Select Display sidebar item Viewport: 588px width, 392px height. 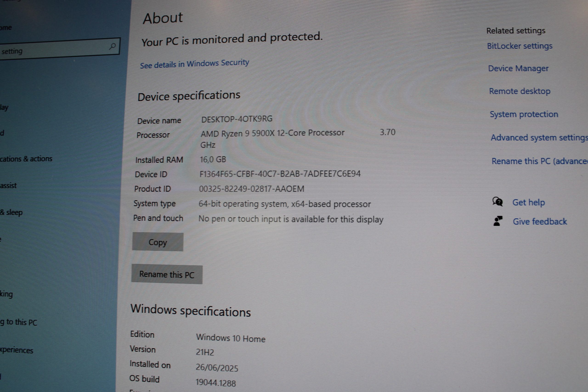tap(4, 107)
